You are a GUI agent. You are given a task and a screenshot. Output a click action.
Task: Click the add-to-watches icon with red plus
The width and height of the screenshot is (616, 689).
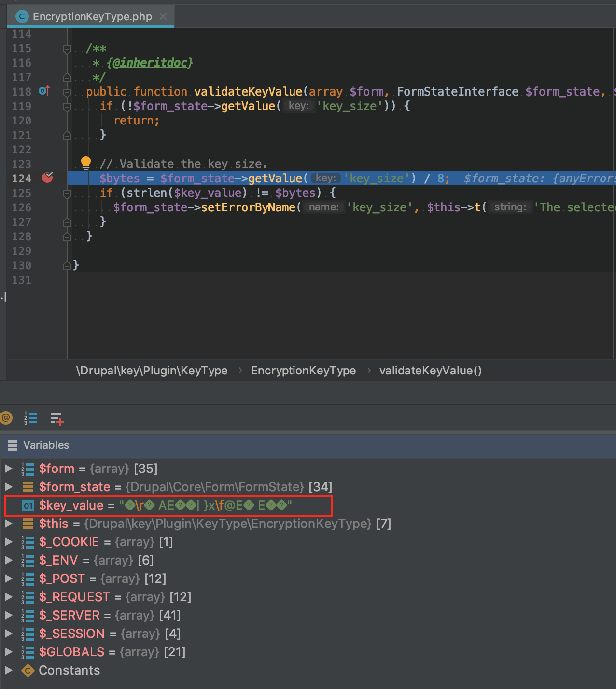click(x=57, y=418)
